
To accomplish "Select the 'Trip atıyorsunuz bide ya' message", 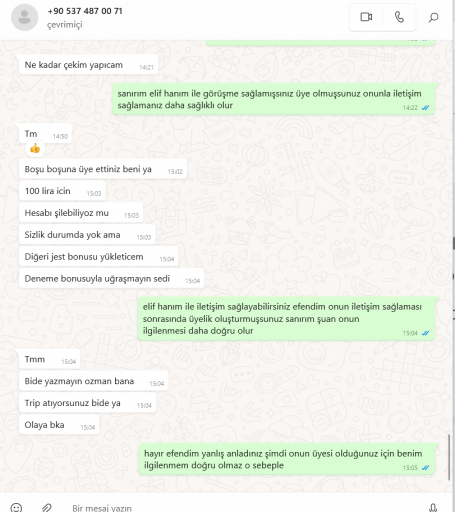I will tap(87, 403).
